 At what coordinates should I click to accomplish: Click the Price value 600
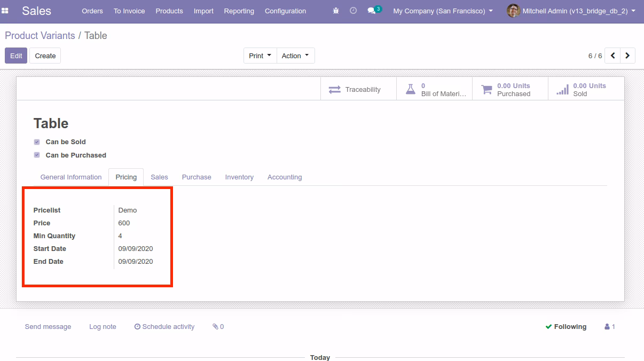(124, 223)
